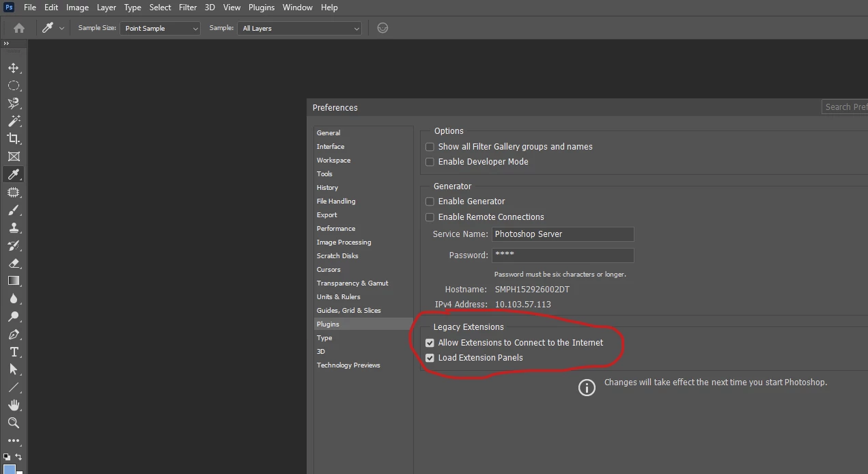
Task: Click the IPv4 address 10.103.57.113
Action: tap(522, 305)
